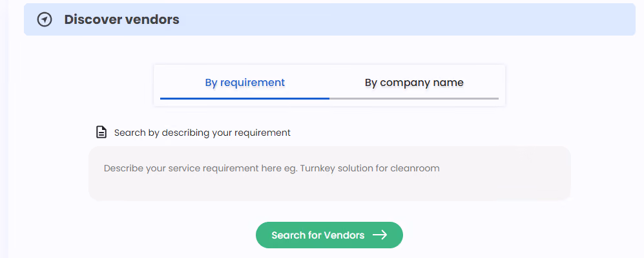Click the gray underline below By company name

tap(414, 98)
